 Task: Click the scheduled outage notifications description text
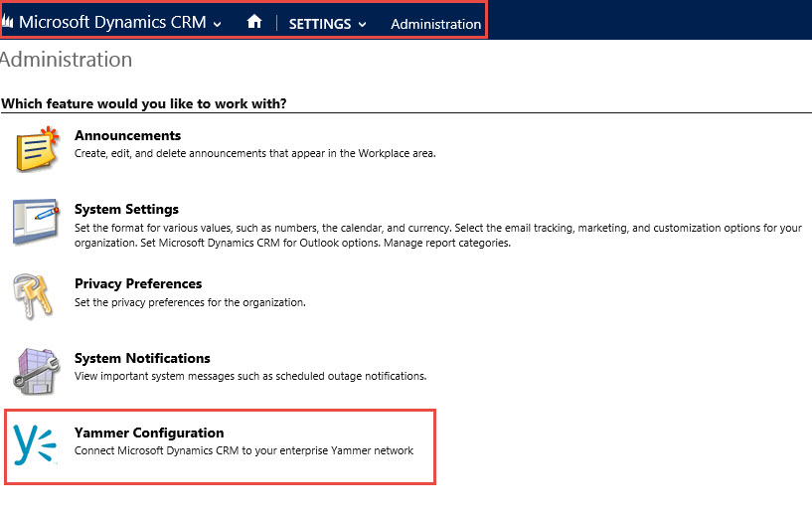[x=249, y=376]
